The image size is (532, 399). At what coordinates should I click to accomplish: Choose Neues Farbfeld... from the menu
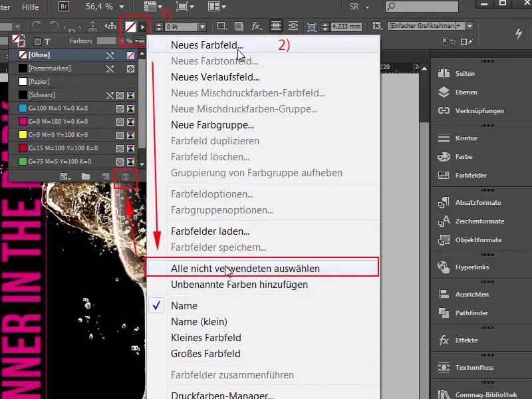click(263, 45)
